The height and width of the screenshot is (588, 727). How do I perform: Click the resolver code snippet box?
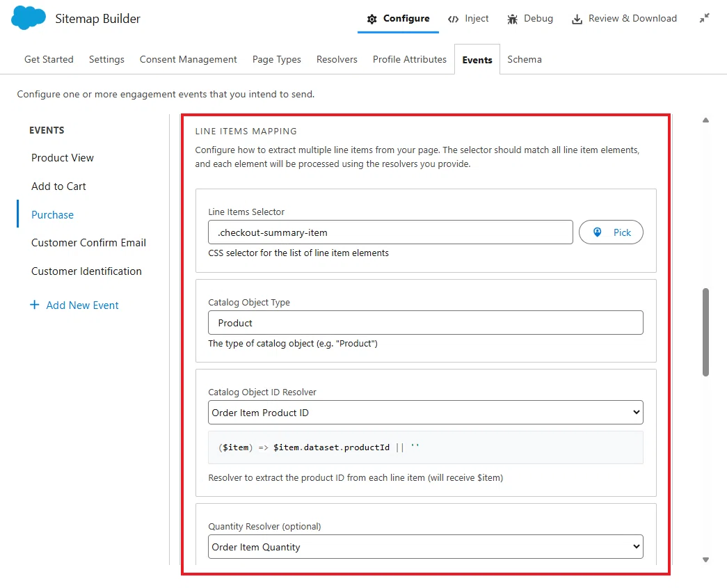[426, 447]
